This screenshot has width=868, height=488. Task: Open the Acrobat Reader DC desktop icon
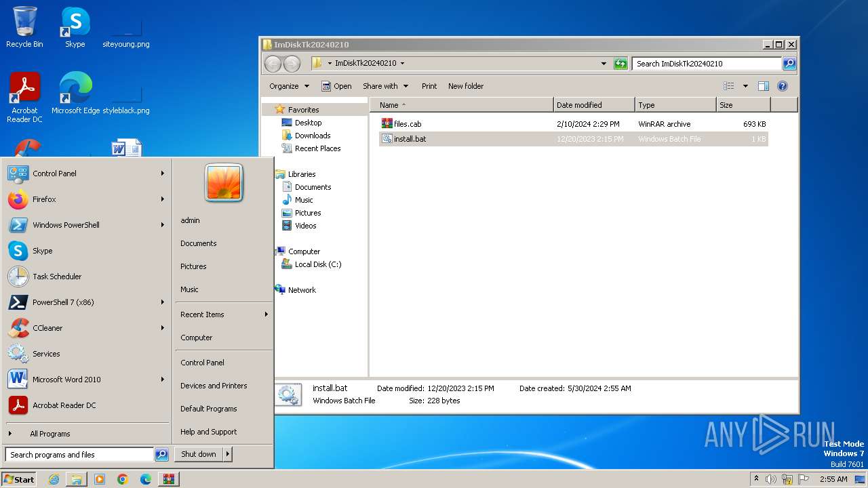coord(24,98)
